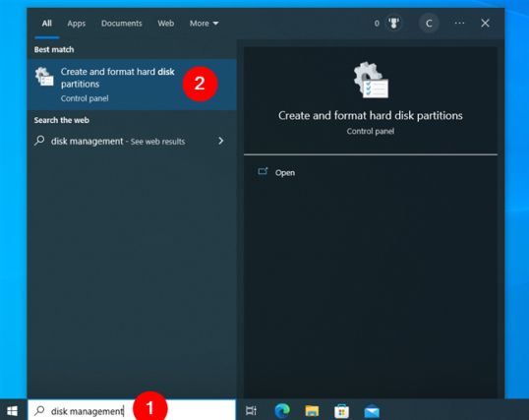Click the taskbar search magnifier icon

[x=39, y=410]
